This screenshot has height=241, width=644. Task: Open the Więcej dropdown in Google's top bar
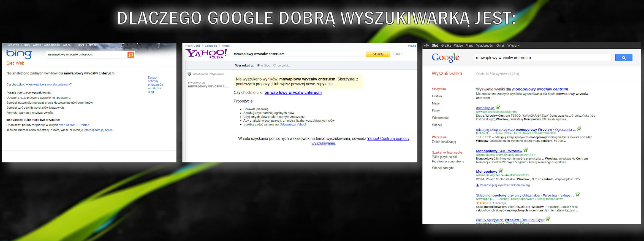pos(513,46)
